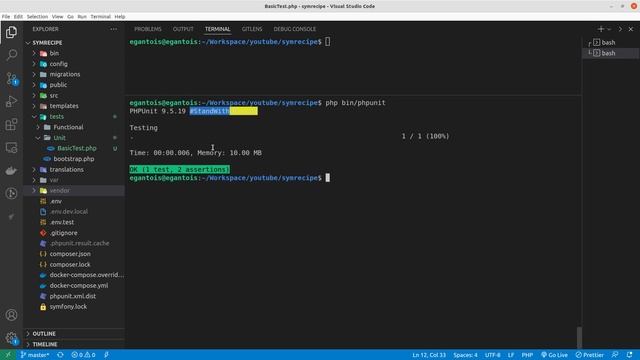Open the Extensions view
This screenshot has width=640, height=360.
pos(11,124)
